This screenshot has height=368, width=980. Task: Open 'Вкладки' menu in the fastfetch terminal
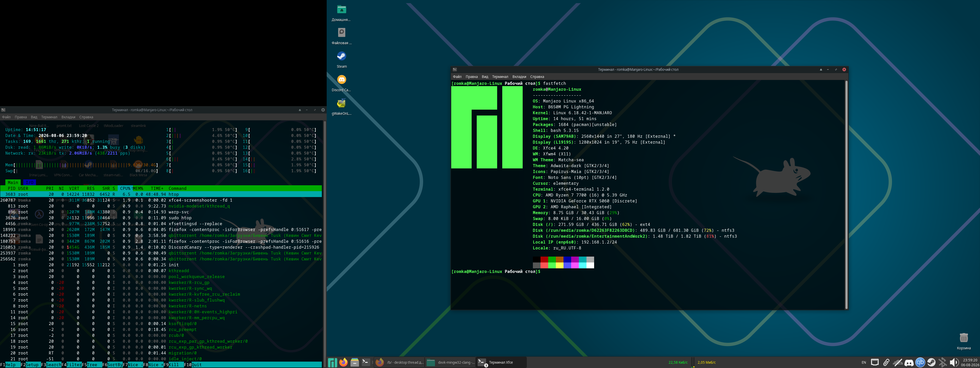[x=519, y=77]
